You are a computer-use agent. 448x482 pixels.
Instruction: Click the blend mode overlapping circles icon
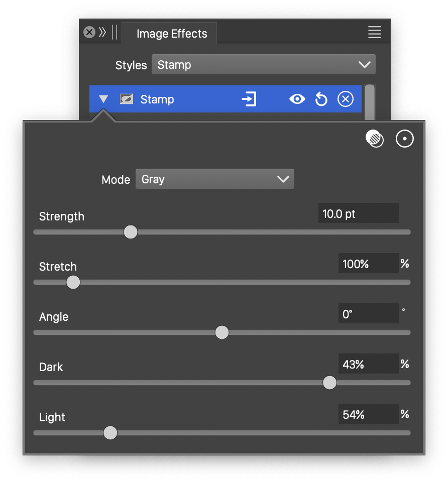[374, 139]
